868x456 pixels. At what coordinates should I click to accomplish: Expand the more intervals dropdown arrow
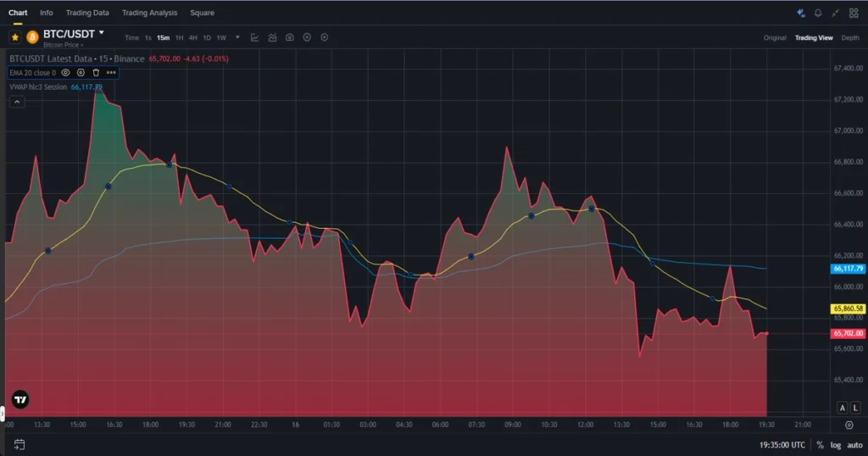(237, 37)
